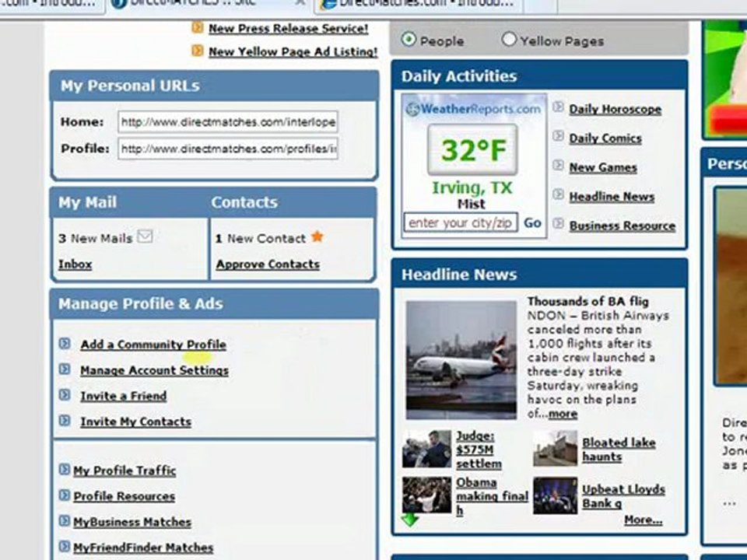Click arrow icon beside Add a Community Profile
The width and height of the screenshot is (747, 560).
[x=65, y=343]
